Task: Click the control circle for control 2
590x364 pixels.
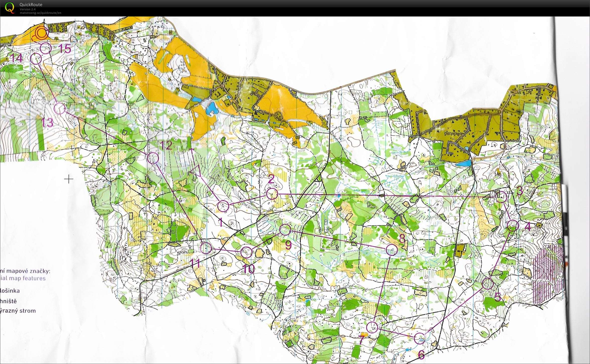Action: pos(272,194)
